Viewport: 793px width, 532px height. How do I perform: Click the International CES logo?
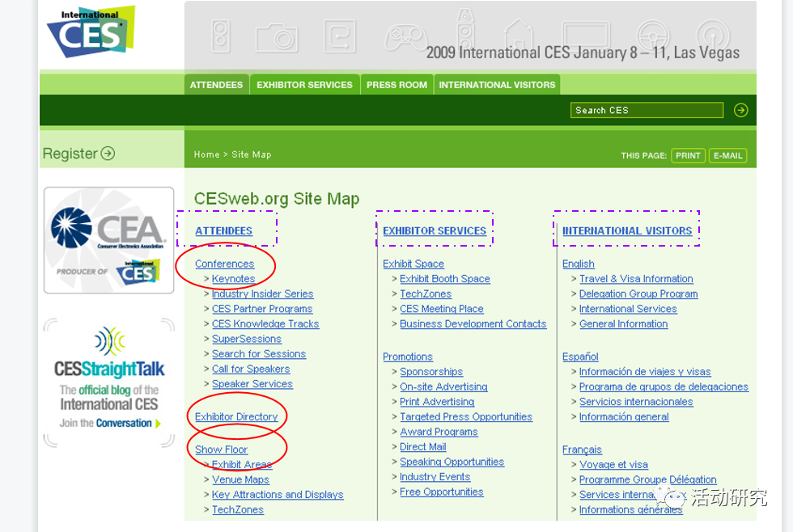coord(91,32)
